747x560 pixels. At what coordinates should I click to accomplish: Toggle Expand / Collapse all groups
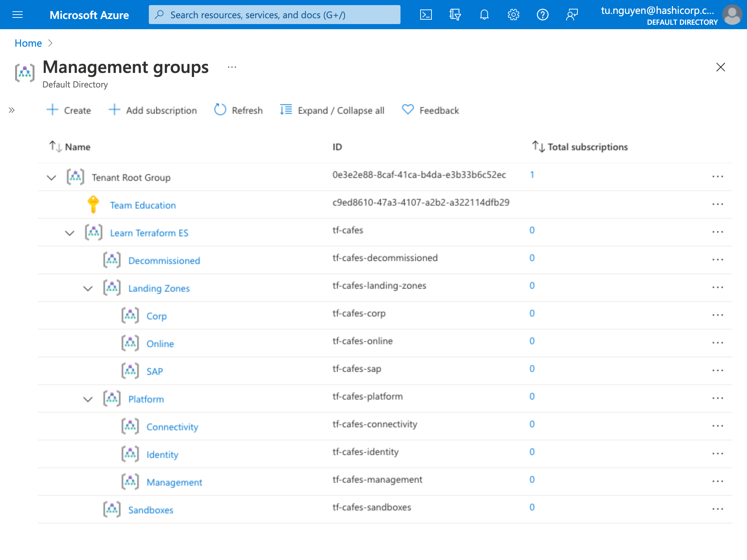331,110
